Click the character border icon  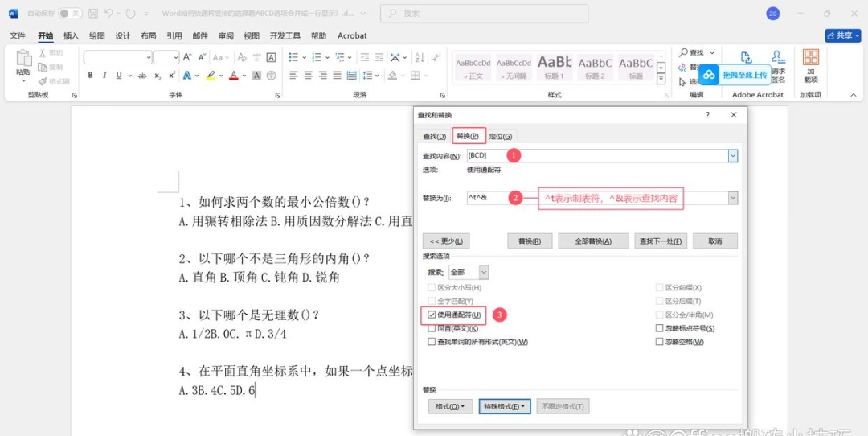pos(272,57)
